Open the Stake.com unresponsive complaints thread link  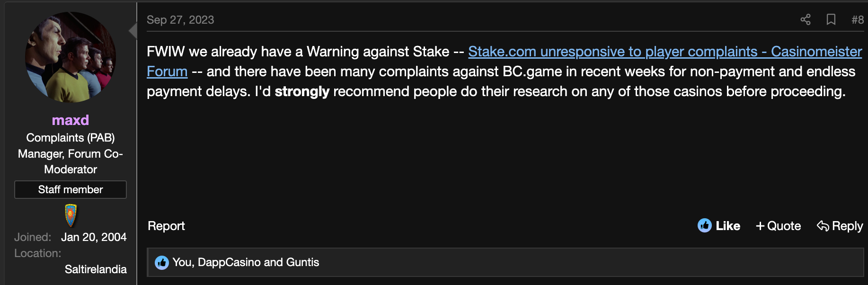[665, 52]
